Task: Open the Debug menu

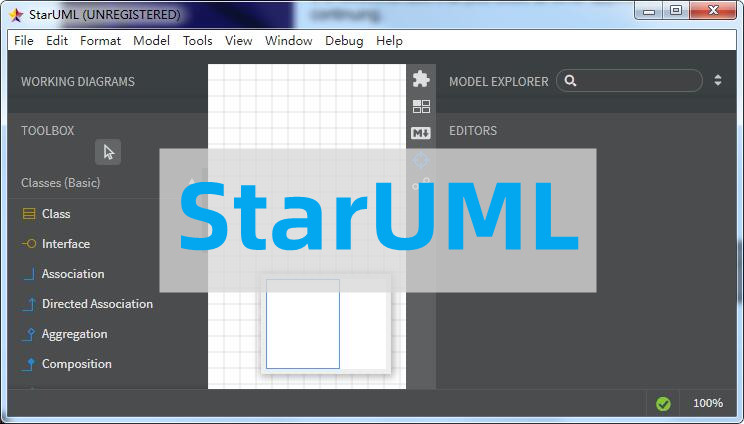Action: (x=344, y=41)
